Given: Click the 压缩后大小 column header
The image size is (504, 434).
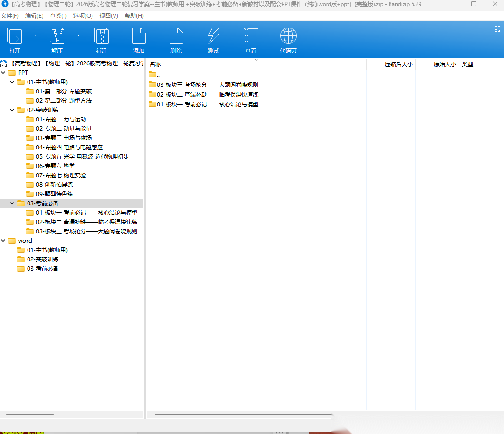Looking at the screenshot, I should [x=398, y=64].
